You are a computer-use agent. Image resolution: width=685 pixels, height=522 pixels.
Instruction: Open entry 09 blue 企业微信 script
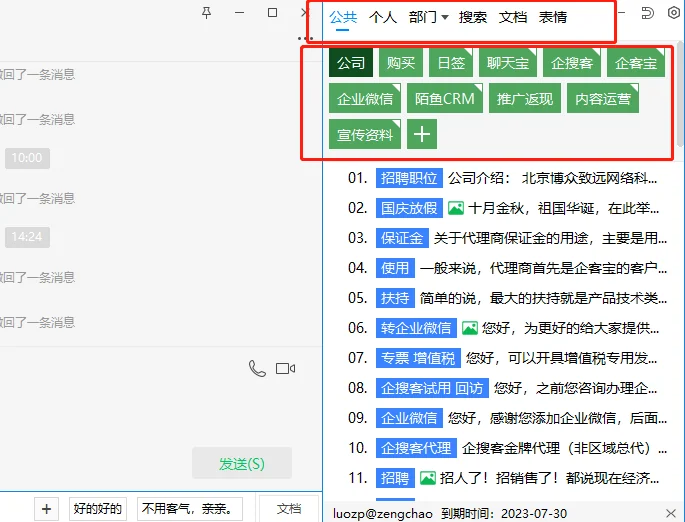[x=508, y=418]
